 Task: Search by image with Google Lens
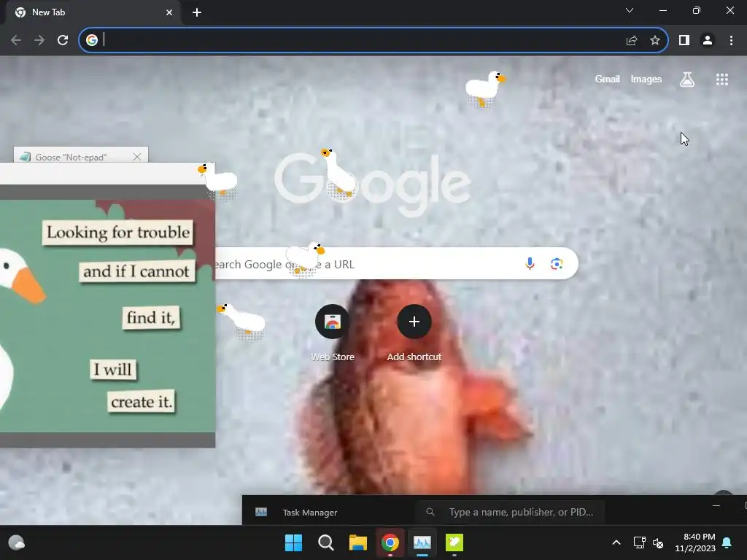(557, 264)
